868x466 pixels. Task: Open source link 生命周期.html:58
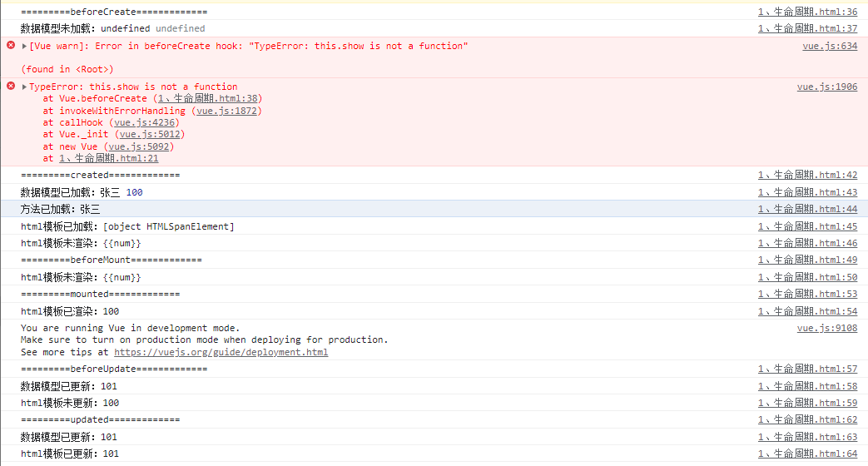click(x=807, y=386)
